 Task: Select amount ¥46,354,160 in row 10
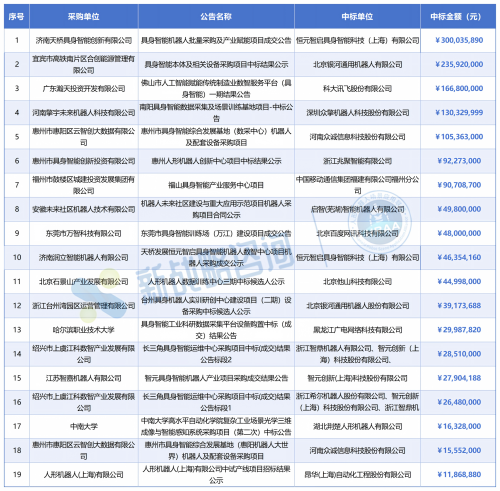pyautogui.click(x=459, y=257)
